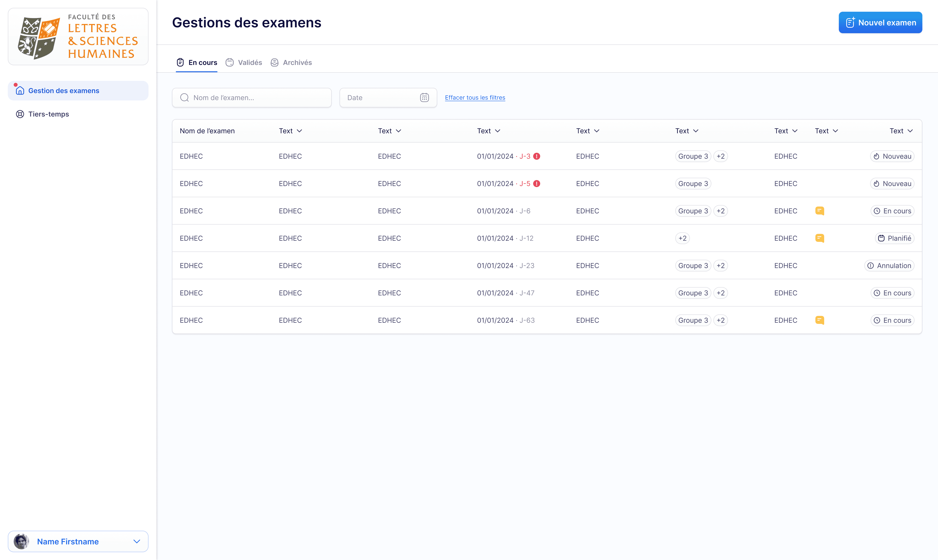Screen dimensions: 938x560
Task: Expand the Name Firstname user menu
Action: (137, 541)
